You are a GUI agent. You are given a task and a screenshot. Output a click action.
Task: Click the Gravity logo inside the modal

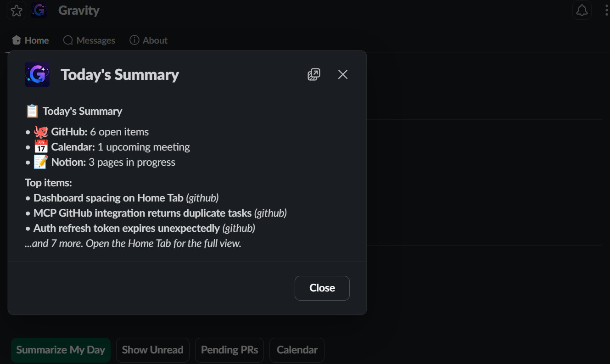click(37, 74)
